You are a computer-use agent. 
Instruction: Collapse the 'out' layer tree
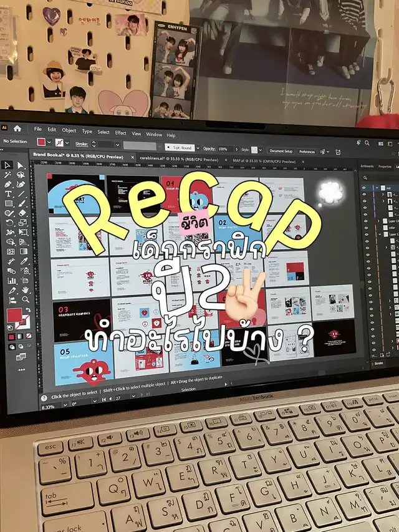375,187
